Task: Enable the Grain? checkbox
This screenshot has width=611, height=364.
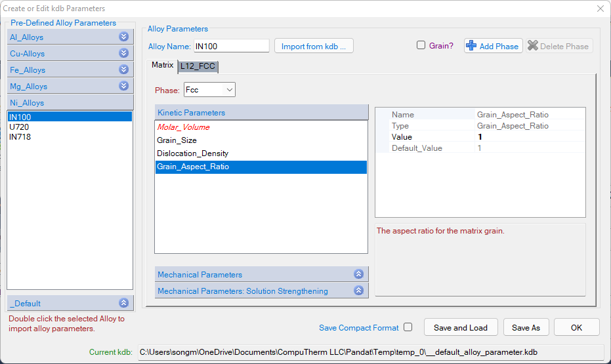Action: tap(421, 46)
